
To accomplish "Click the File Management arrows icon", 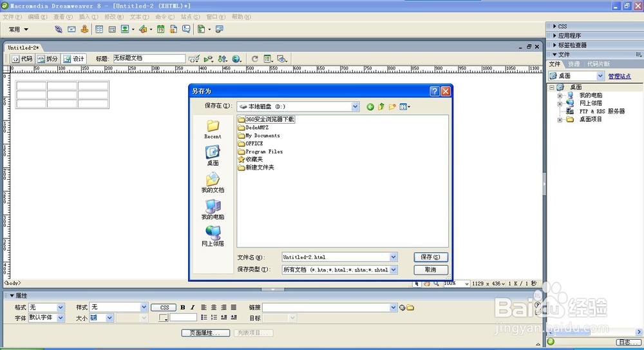I will pyautogui.click(x=222, y=59).
